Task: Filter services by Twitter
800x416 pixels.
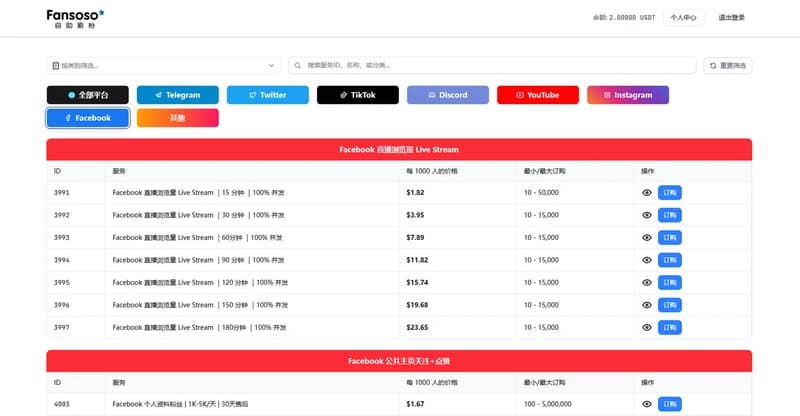Action: pyautogui.click(x=268, y=95)
